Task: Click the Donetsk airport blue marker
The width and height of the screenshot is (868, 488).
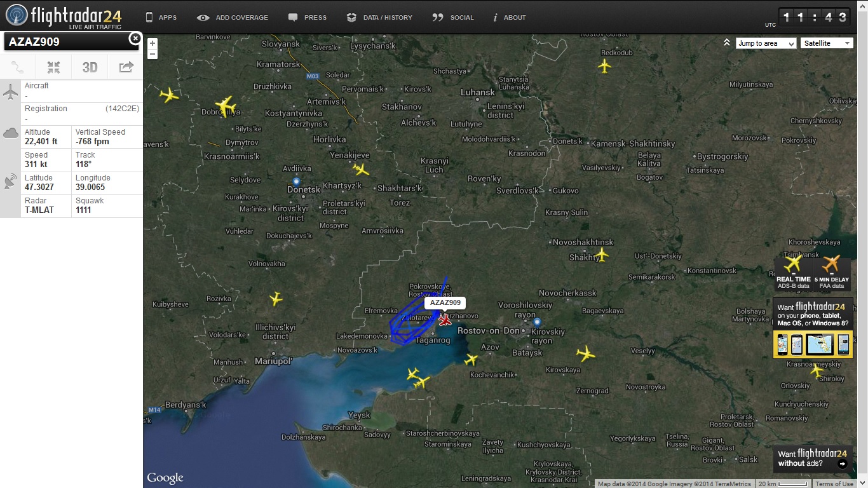Action: (x=296, y=181)
